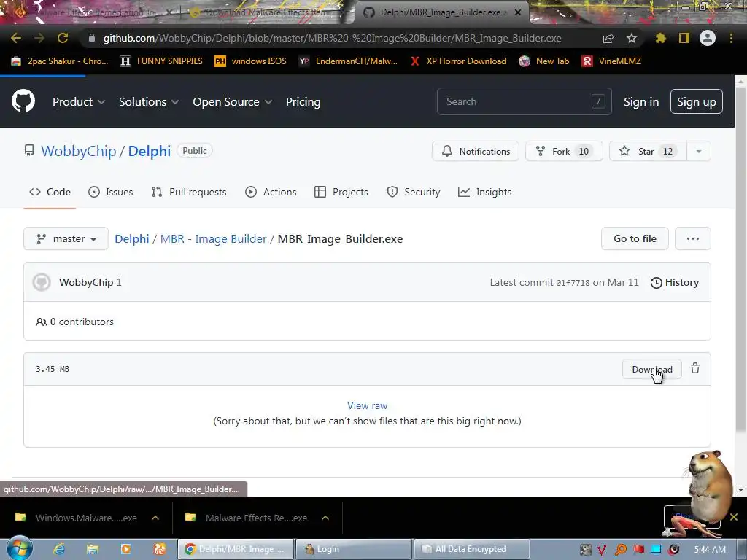Click the Fork button
Image resolution: width=747 pixels, height=560 pixels.
click(564, 152)
